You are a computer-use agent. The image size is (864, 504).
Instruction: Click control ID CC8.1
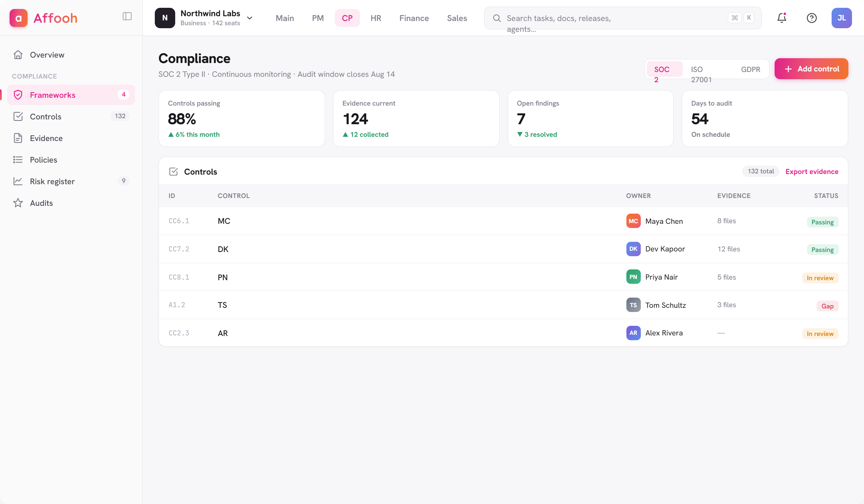[178, 277]
